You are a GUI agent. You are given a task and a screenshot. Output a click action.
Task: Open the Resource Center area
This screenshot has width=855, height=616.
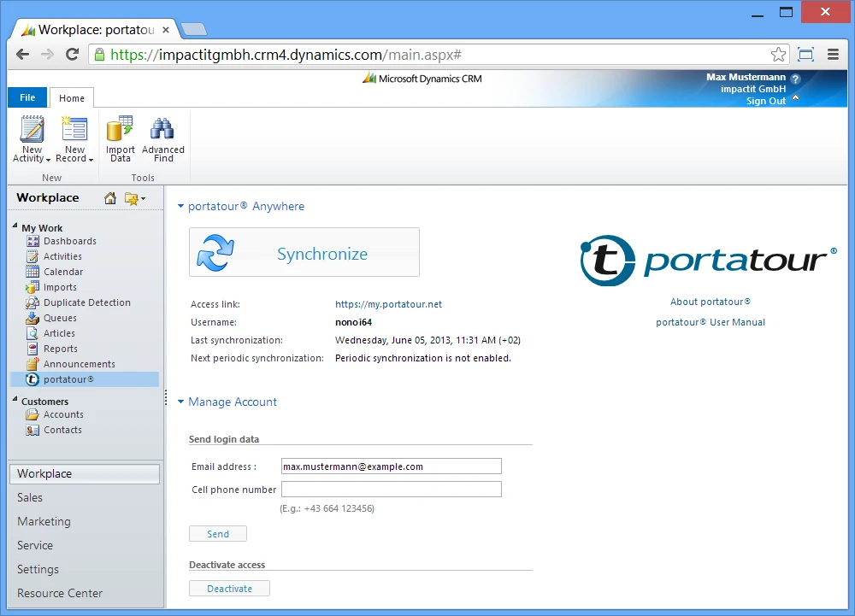point(60,593)
